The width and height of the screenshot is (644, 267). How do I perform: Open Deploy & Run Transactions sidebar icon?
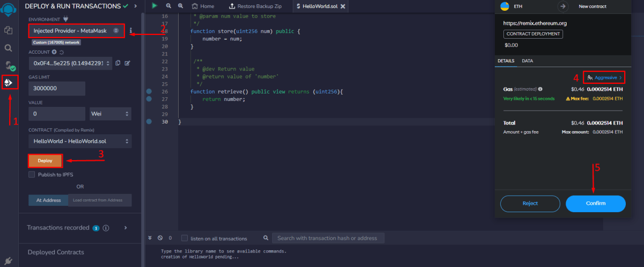point(8,82)
